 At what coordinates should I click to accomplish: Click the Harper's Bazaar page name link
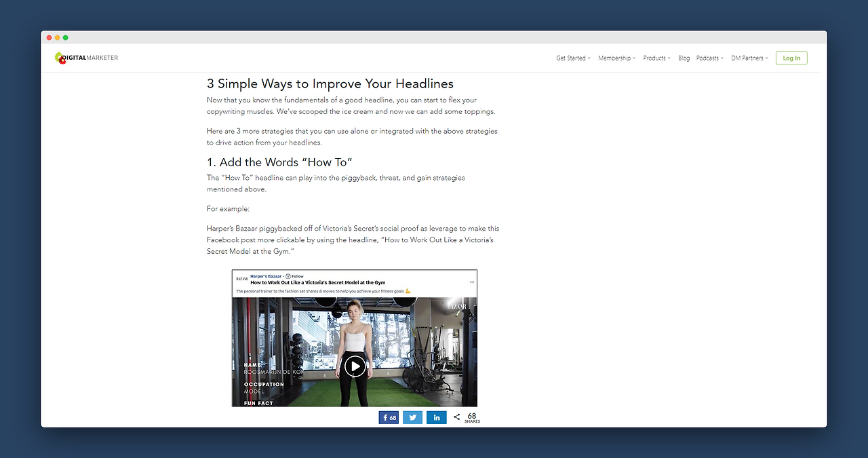point(266,276)
